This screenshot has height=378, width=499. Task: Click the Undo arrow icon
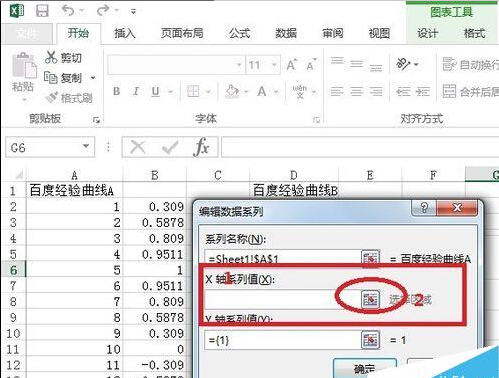point(68,11)
